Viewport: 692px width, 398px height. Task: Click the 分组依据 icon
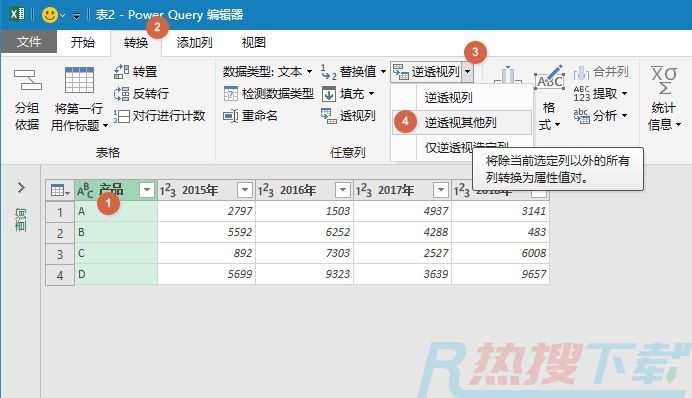pyautogui.click(x=27, y=80)
